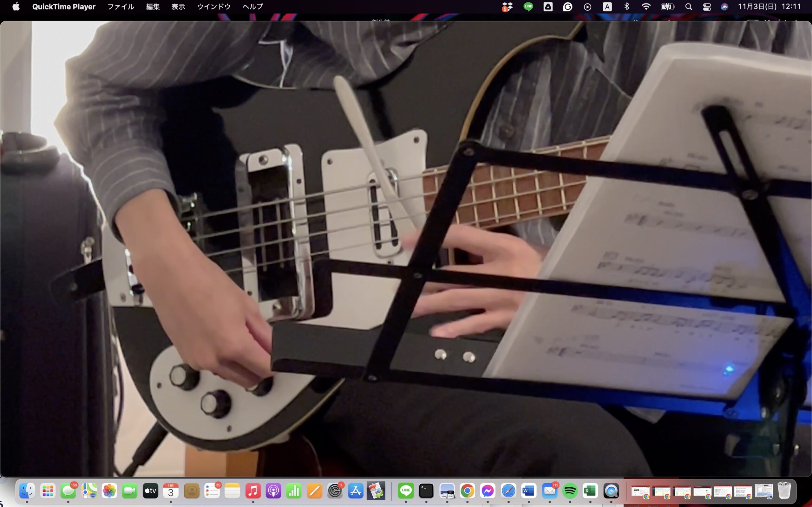This screenshot has height=507, width=812.
Task: Click the Dropbox menu bar icon
Action: pos(507,7)
